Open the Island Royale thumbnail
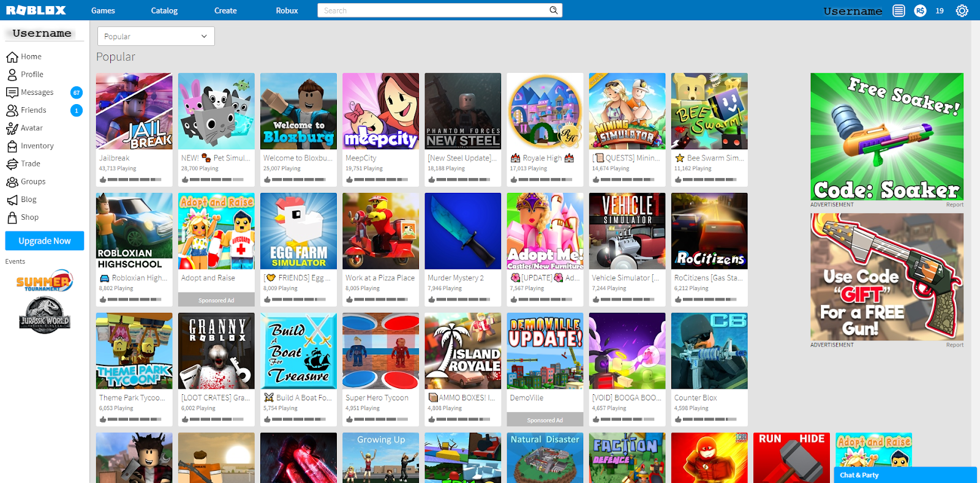 tap(463, 351)
